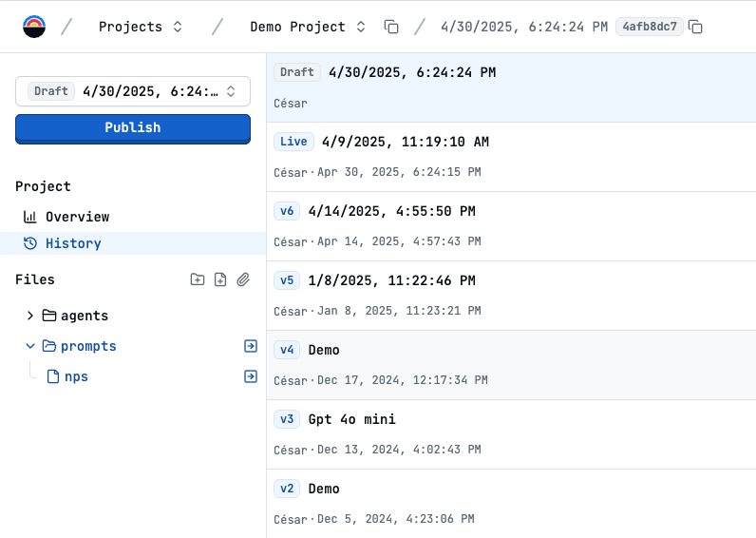Image resolution: width=756 pixels, height=538 pixels.
Task: Click the open prompts folder icon
Action: [x=49, y=346]
